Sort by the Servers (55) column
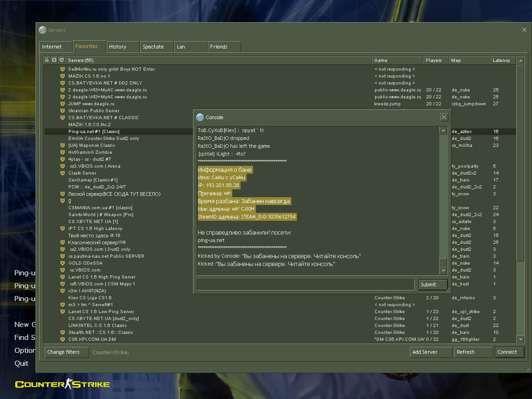 pyautogui.click(x=218, y=60)
